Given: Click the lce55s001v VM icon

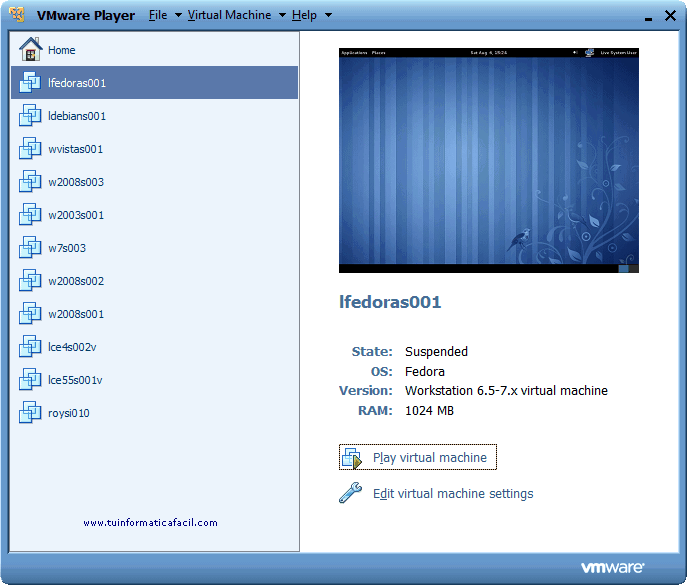Looking at the screenshot, I should coord(30,379).
